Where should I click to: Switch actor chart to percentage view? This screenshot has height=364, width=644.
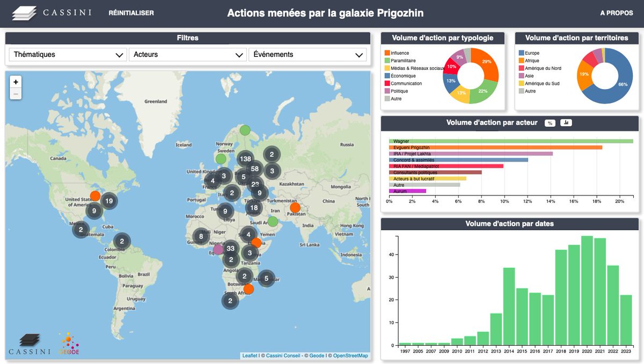coord(550,123)
